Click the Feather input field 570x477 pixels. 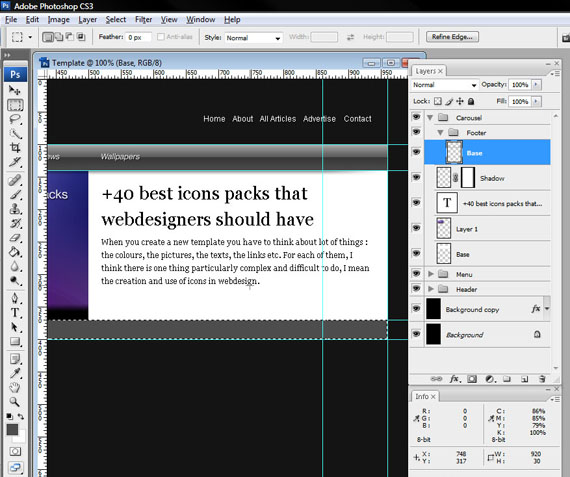pos(138,37)
